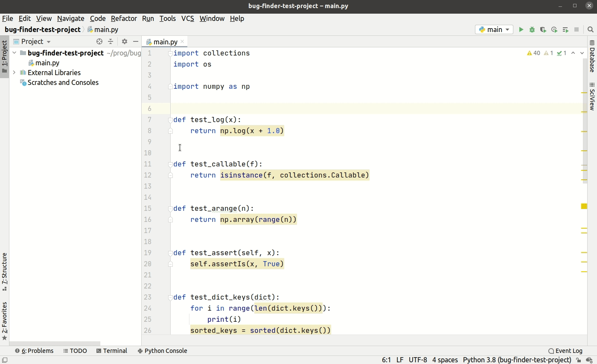Open the Project panel settings gear
This screenshot has width=597, height=364.
pyautogui.click(x=125, y=41)
